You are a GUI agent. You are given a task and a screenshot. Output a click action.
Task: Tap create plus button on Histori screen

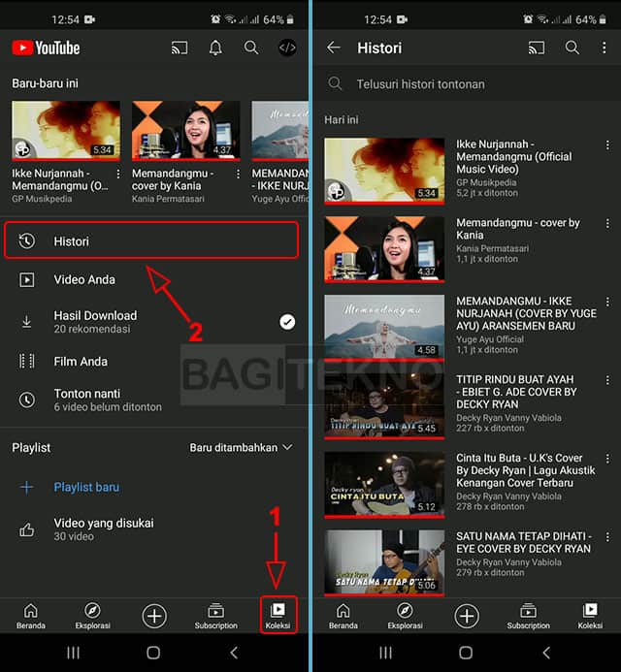pos(467,616)
